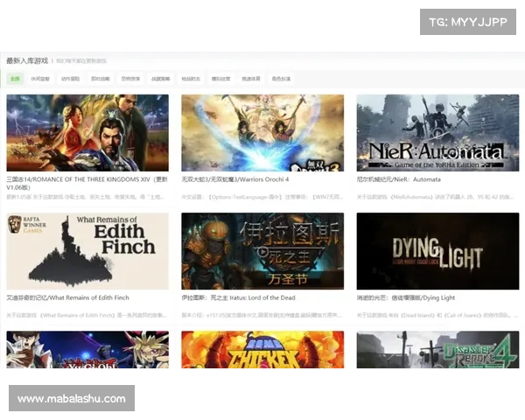The width and height of the screenshot is (525, 420).
Task: Click the Options-TextLanguage description under Warriors Orochi
Action: (x=262, y=197)
